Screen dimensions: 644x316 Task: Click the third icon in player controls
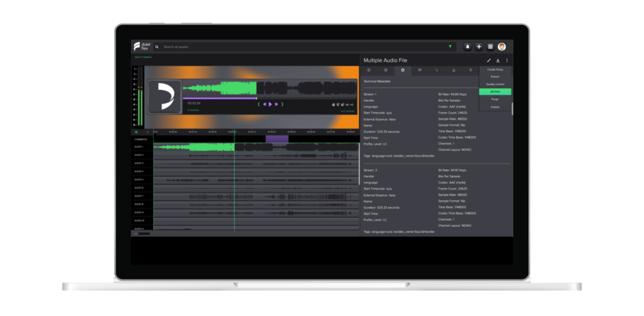(x=343, y=104)
